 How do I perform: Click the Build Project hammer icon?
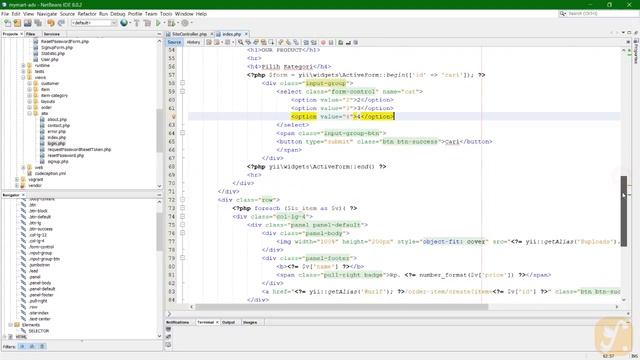[x=137, y=23]
